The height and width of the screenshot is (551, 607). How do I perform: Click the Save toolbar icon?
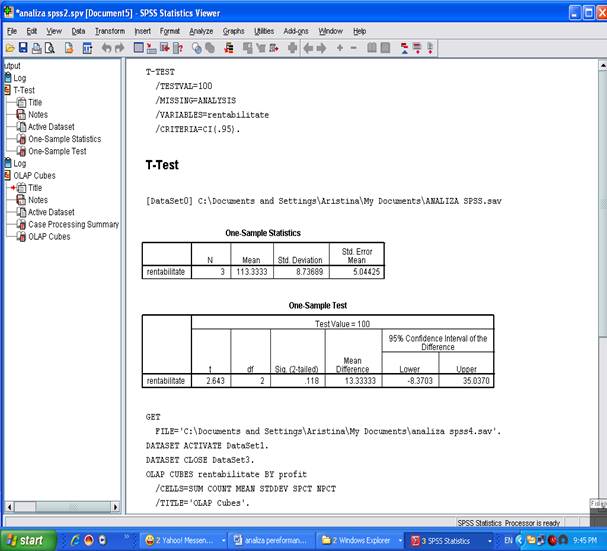click(24, 47)
